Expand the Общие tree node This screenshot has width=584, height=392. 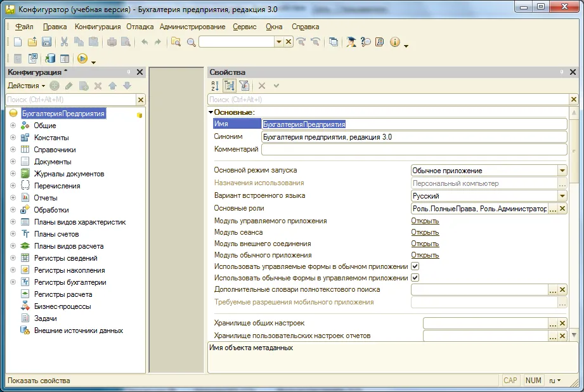click(x=13, y=126)
